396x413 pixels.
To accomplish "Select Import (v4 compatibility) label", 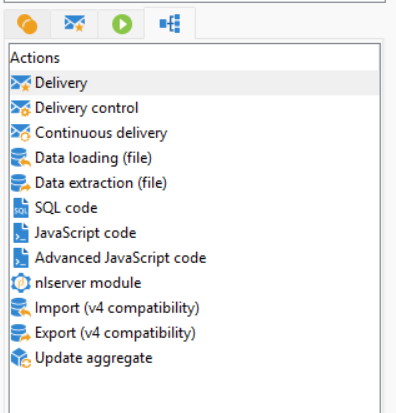I will tap(117, 308).
